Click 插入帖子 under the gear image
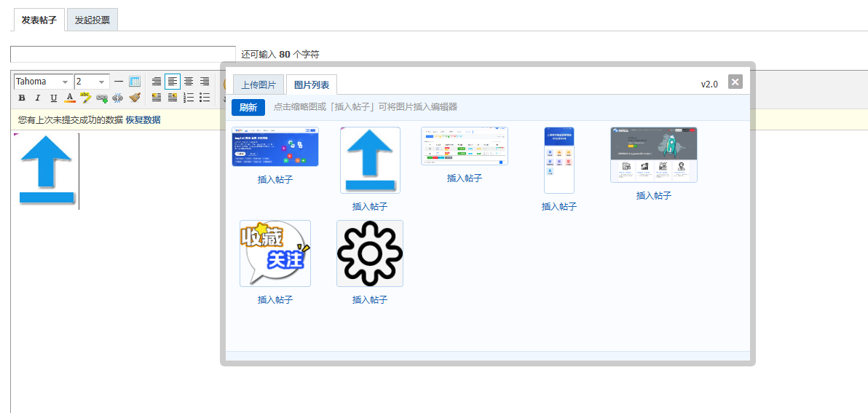This screenshot has width=868, height=413. coord(370,299)
